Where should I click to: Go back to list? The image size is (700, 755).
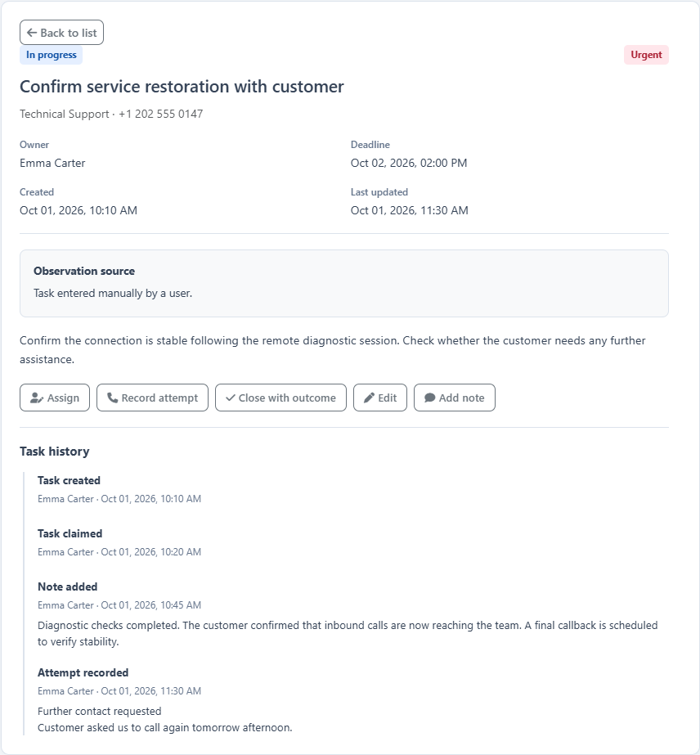[61, 33]
